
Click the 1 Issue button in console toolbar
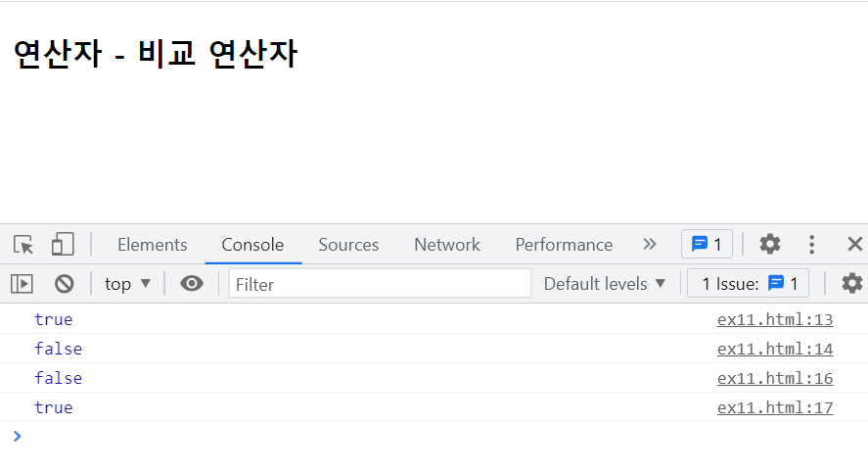click(x=748, y=284)
